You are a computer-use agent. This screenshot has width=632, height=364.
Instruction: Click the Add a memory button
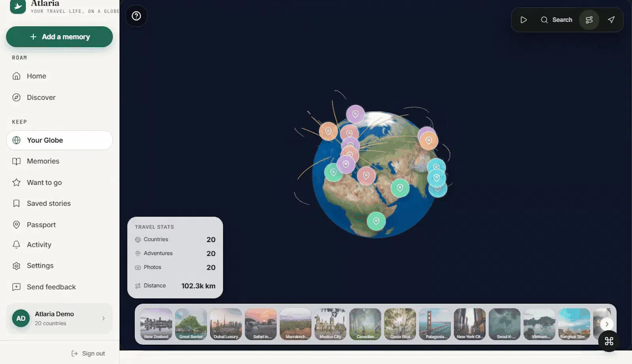59,37
